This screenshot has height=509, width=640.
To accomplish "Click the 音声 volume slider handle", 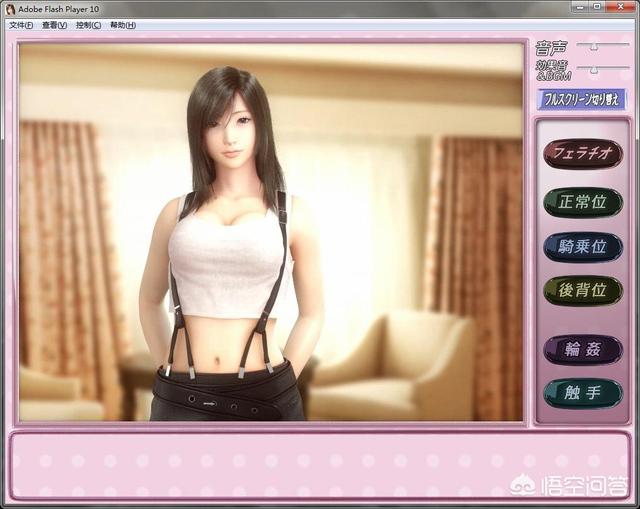I will (594, 46).
